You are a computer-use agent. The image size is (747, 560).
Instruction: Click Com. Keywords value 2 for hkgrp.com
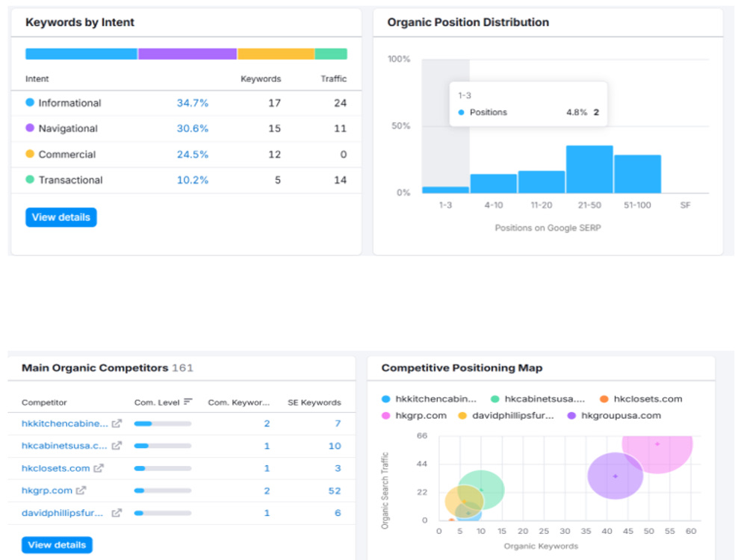click(x=267, y=491)
